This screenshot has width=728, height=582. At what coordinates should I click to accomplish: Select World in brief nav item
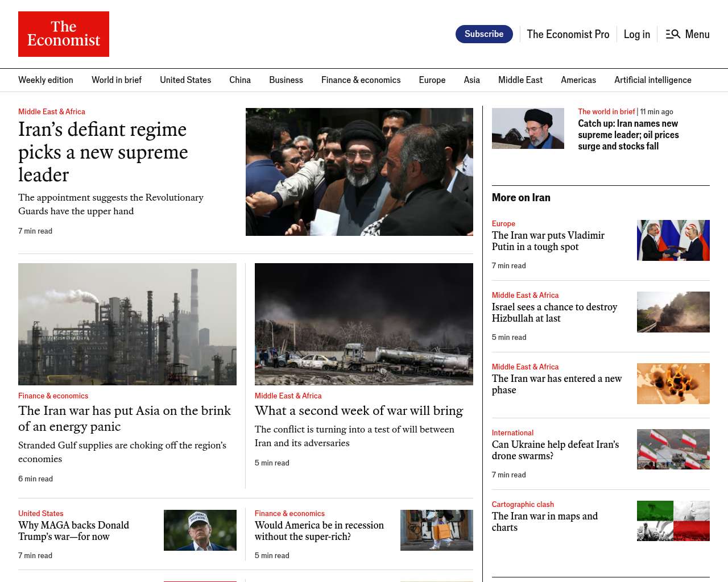117,80
